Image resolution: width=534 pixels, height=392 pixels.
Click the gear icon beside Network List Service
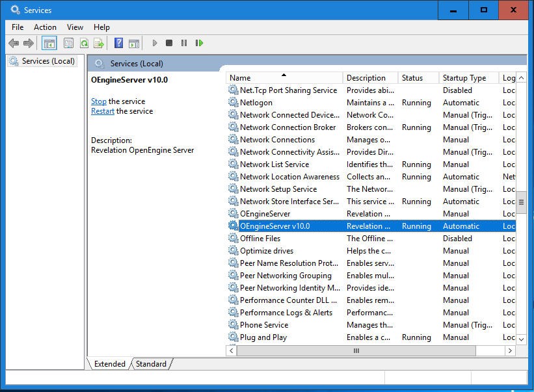234,164
